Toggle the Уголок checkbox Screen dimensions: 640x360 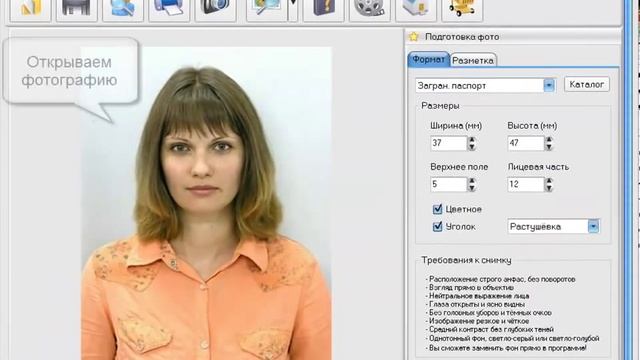pos(437,227)
